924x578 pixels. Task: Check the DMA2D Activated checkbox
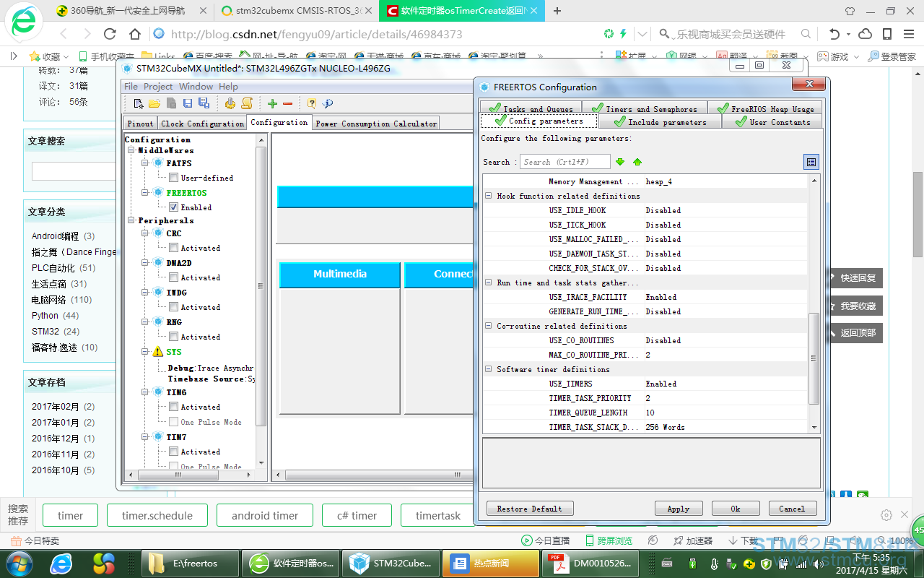[x=173, y=277]
